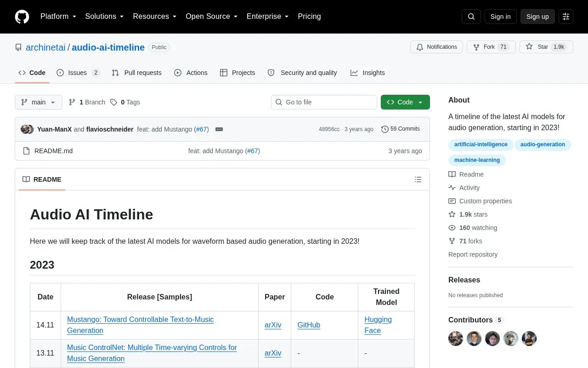Expand the Enterprise menu
This screenshot has width=588, height=368.
click(268, 17)
